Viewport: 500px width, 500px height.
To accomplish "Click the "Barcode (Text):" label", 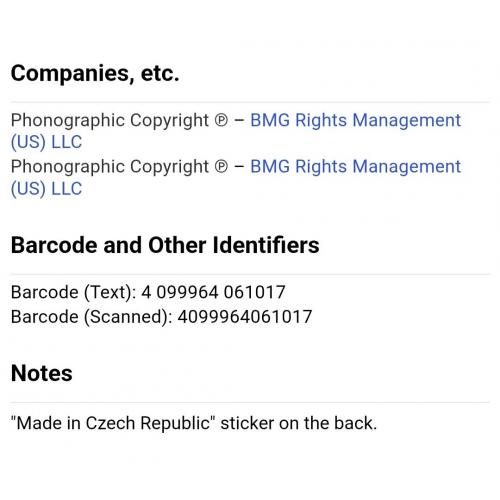I will (x=73, y=293).
